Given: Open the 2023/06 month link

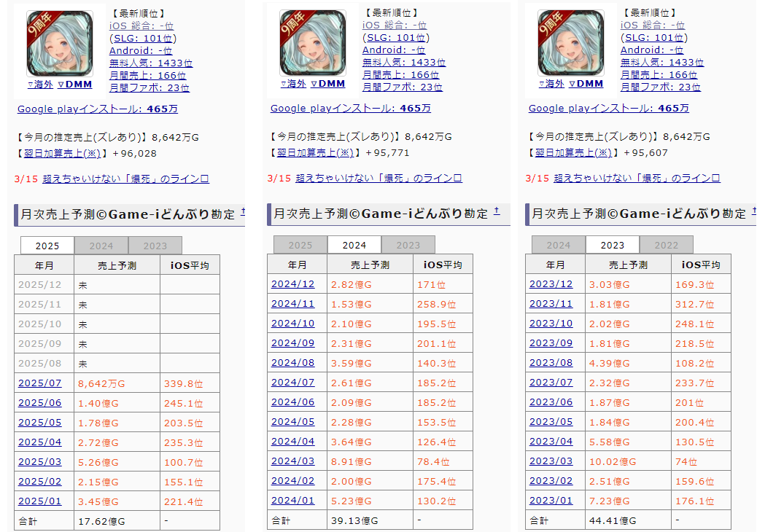Looking at the screenshot, I should (x=551, y=402).
